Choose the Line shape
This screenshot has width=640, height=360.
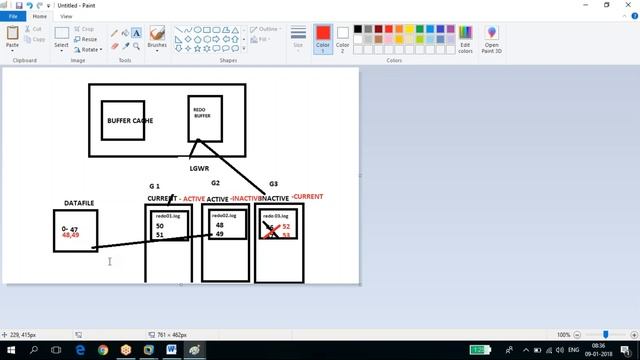click(178, 30)
